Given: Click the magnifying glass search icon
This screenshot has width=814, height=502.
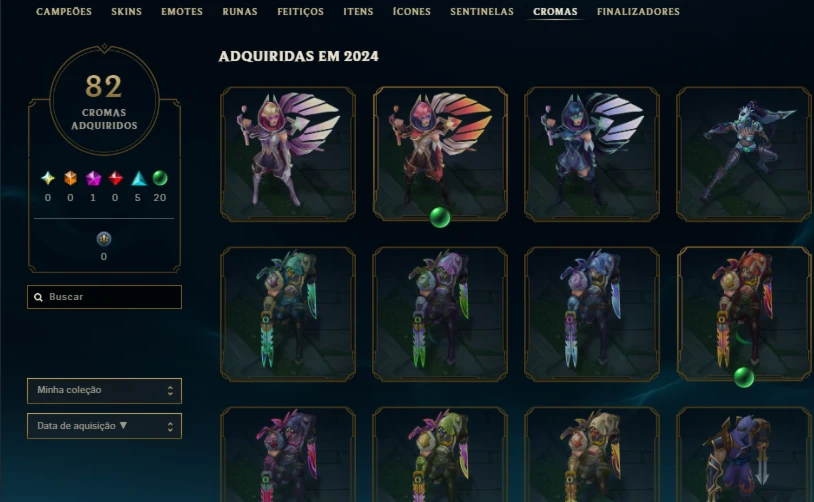Looking at the screenshot, I should point(38,297).
